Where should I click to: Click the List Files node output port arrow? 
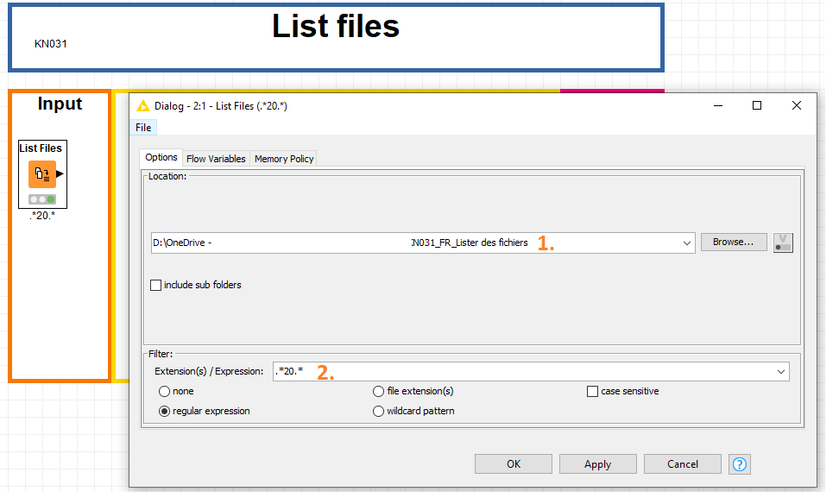60,173
